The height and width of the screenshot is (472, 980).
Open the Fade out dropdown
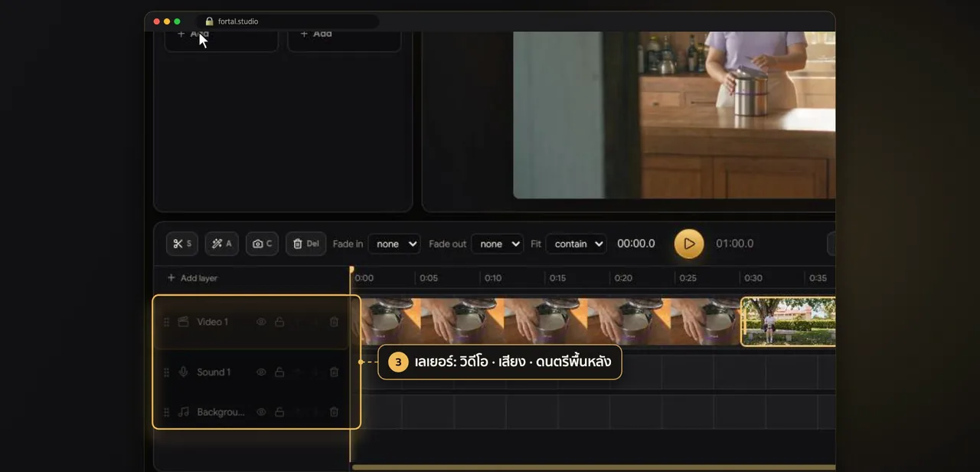498,244
